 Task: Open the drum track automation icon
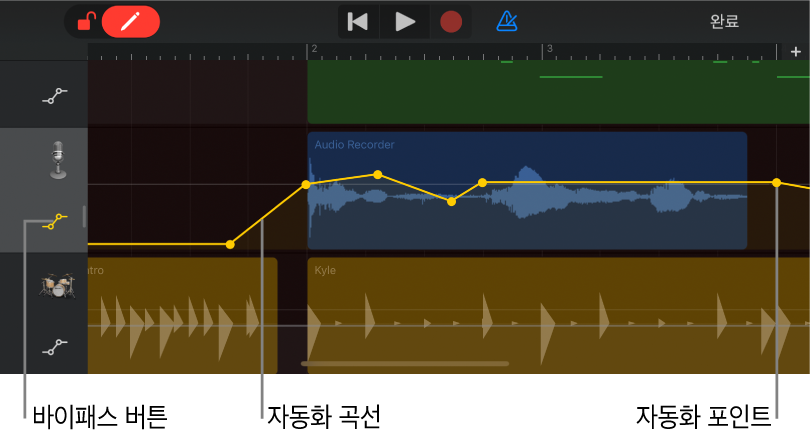click(54, 347)
